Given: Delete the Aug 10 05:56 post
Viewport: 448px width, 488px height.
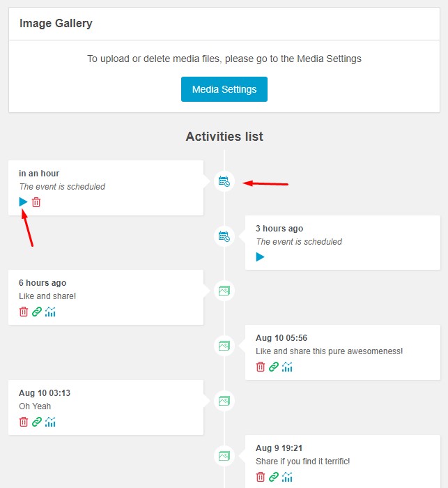Looking at the screenshot, I should [261, 367].
